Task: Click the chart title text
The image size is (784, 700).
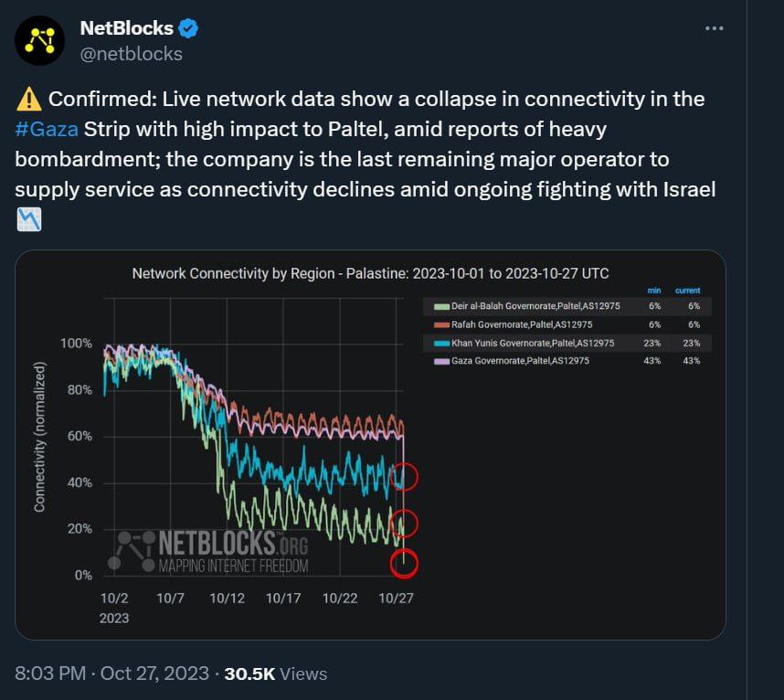Action: pos(370,273)
